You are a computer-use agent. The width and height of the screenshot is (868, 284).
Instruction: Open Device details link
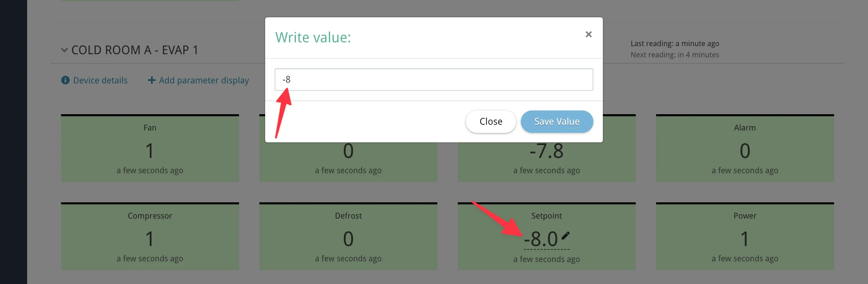(x=100, y=80)
